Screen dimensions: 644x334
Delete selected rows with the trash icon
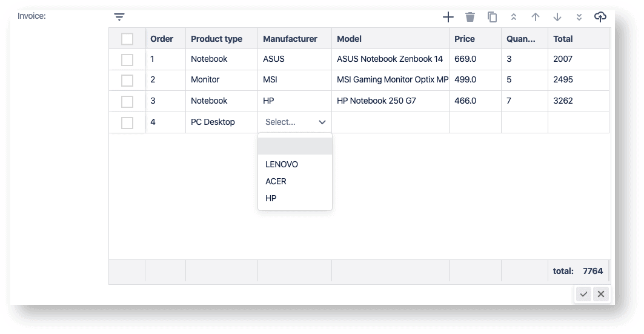(470, 17)
